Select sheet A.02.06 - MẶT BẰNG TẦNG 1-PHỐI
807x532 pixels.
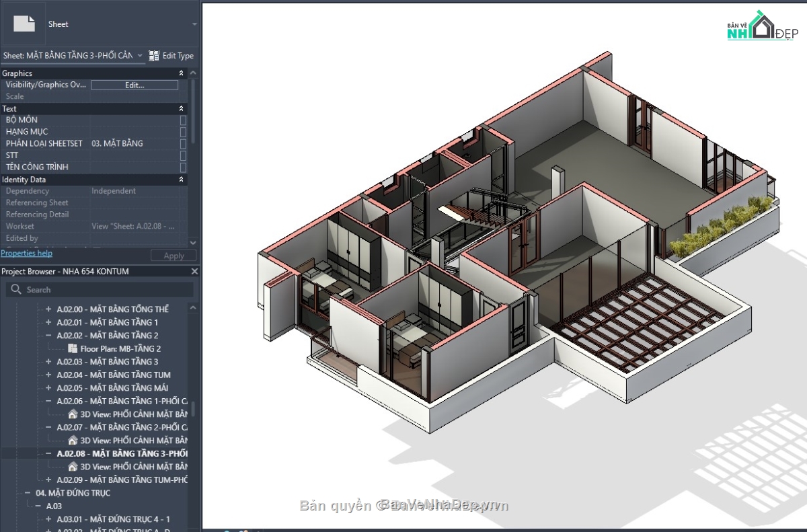click(122, 401)
